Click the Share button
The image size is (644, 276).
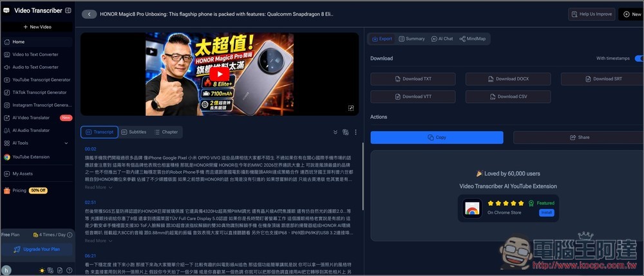(x=579, y=138)
